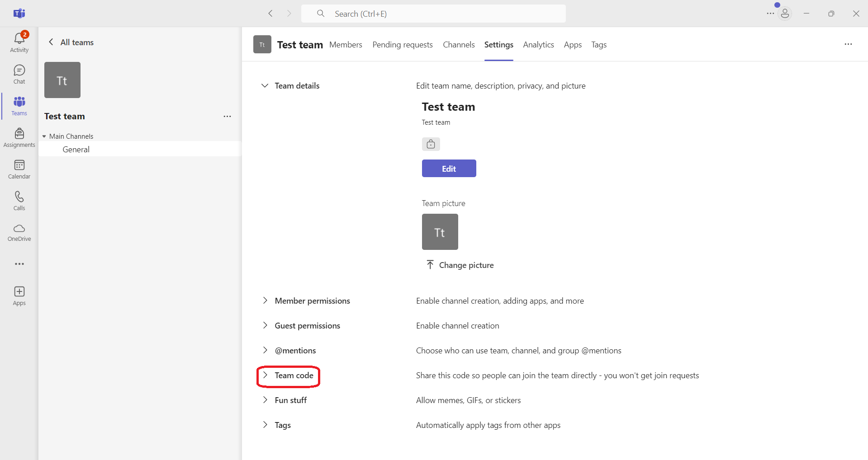Click the small Tt avatar in header
The width and height of the screenshot is (868, 460).
point(262,44)
